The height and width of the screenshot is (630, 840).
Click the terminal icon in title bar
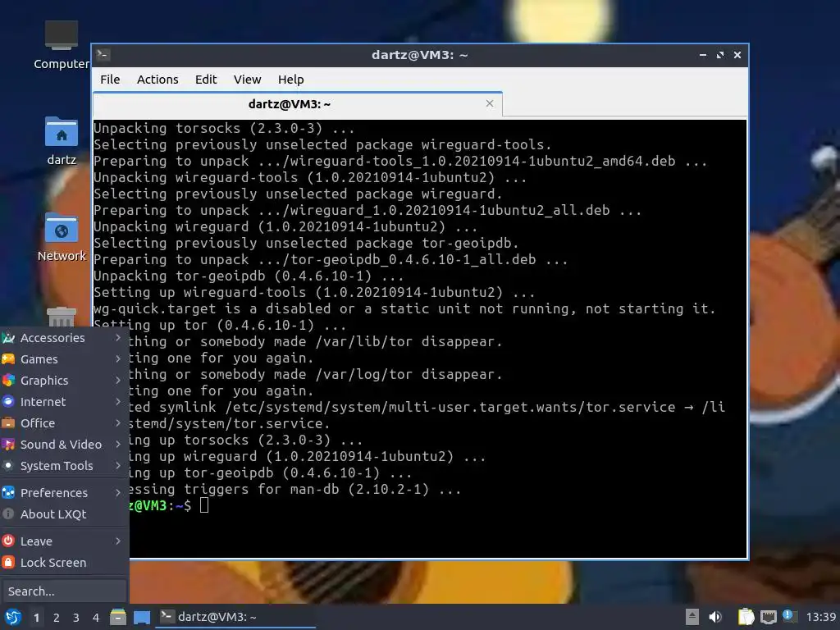pos(103,55)
